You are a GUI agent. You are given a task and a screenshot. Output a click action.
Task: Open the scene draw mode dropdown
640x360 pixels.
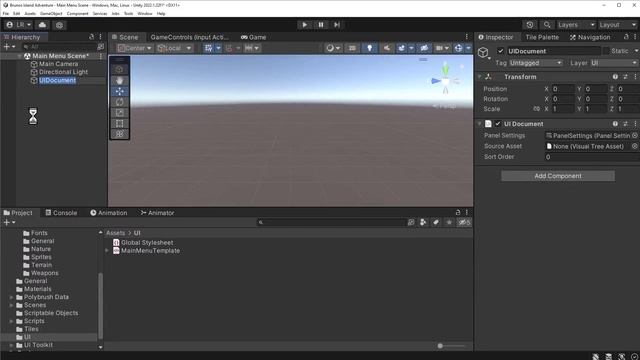tap(333, 48)
